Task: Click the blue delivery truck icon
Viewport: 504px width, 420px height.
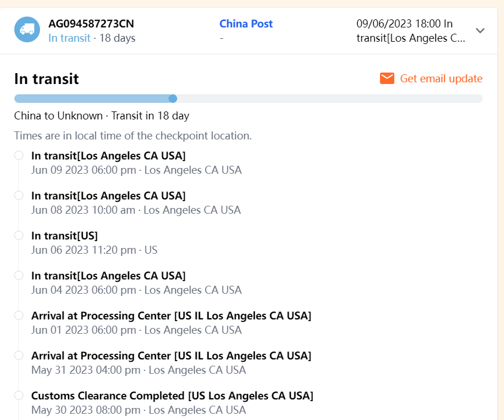Action: [x=27, y=29]
